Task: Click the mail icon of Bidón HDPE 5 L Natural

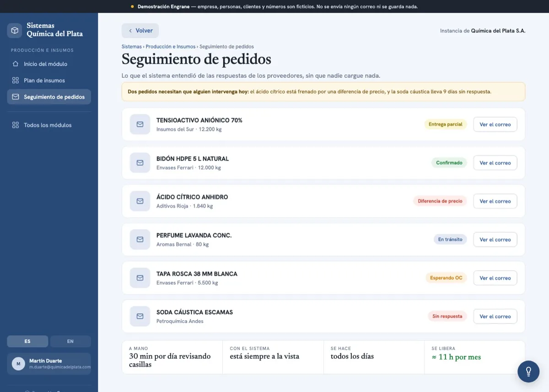Action: pos(140,163)
